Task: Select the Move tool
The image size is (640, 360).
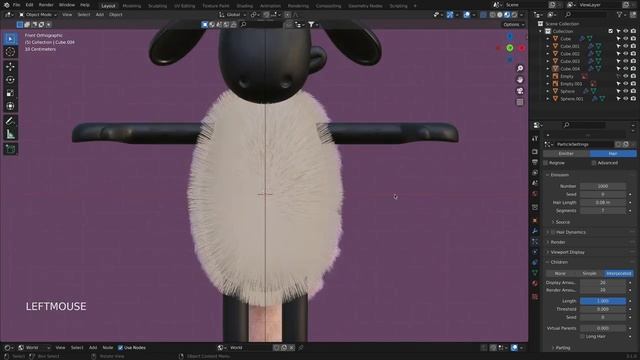Action: click(10, 67)
